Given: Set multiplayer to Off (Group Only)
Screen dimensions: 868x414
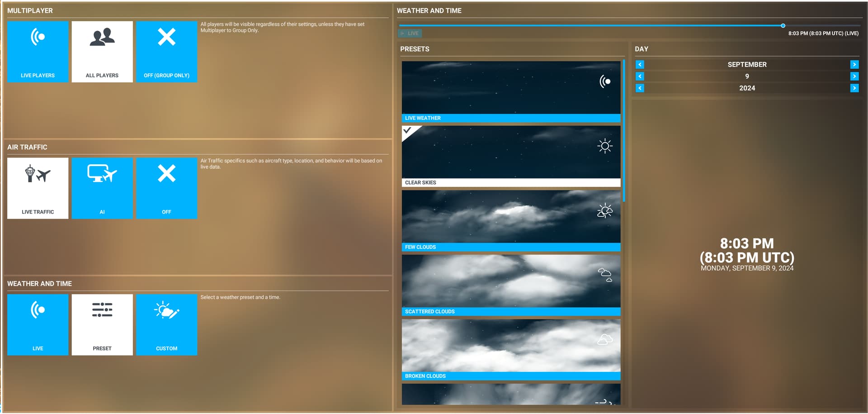Looking at the screenshot, I should pos(167,52).
